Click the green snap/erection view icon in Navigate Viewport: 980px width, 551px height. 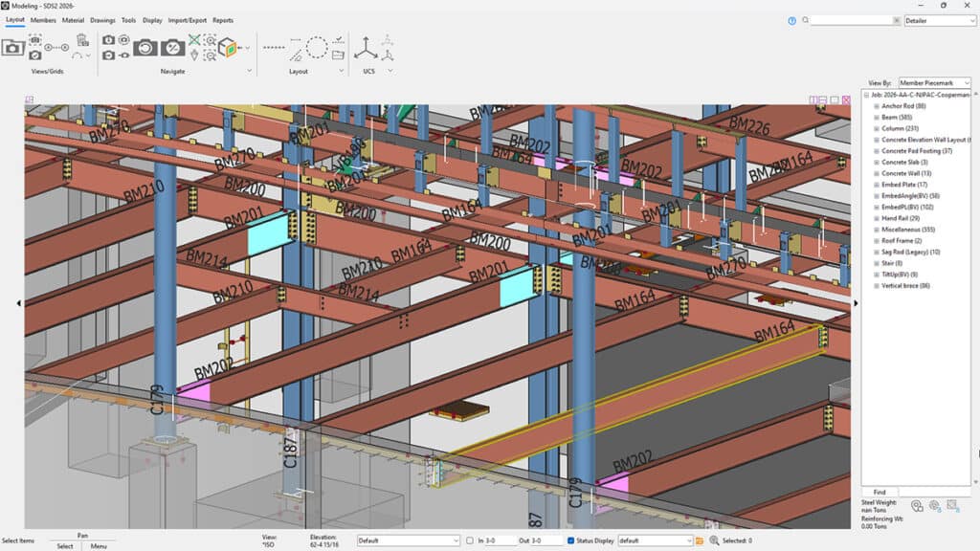pos(194,39)
